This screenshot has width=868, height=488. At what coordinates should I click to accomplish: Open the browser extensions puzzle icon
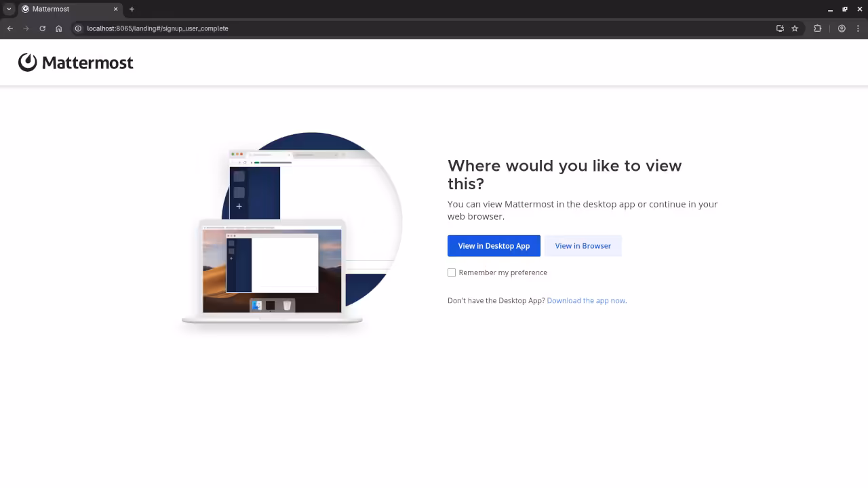tap(817, 28)
